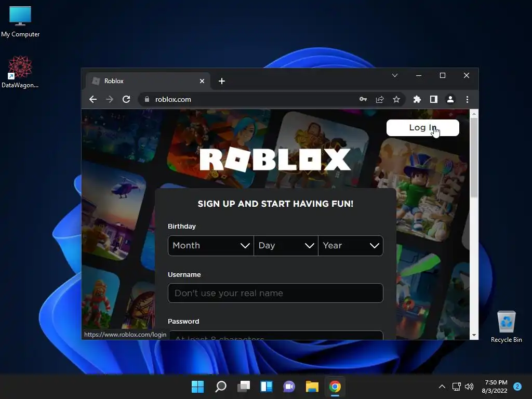This screenshot has height=399, width=532.
Task: Open a new tab with plus button
Action: click(221, 81)
